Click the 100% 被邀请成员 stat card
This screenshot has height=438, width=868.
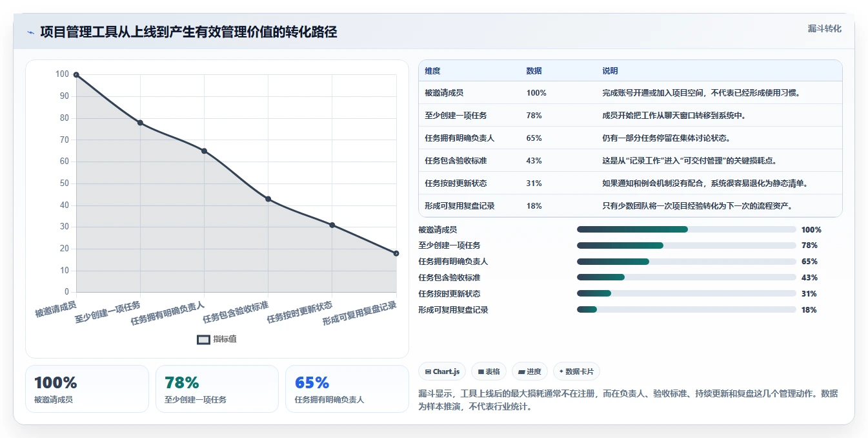point(87,389)
